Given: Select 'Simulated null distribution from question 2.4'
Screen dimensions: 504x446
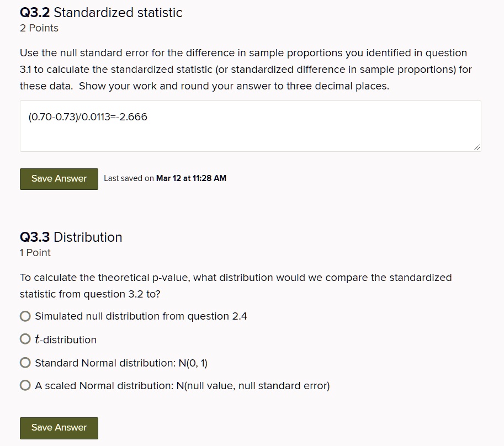Looking at the screenshot, I should pyautogui.click(x=25, y=316).
